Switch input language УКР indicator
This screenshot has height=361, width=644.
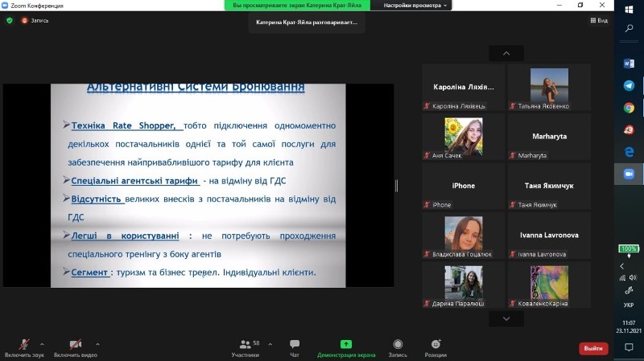pyautogui.click(x=629, y=306)
